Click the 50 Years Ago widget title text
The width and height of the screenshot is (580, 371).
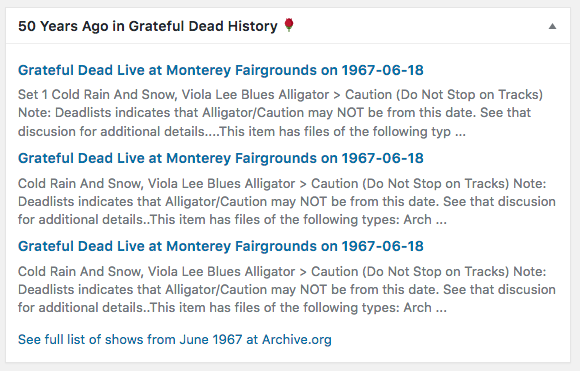click(148, 26)
